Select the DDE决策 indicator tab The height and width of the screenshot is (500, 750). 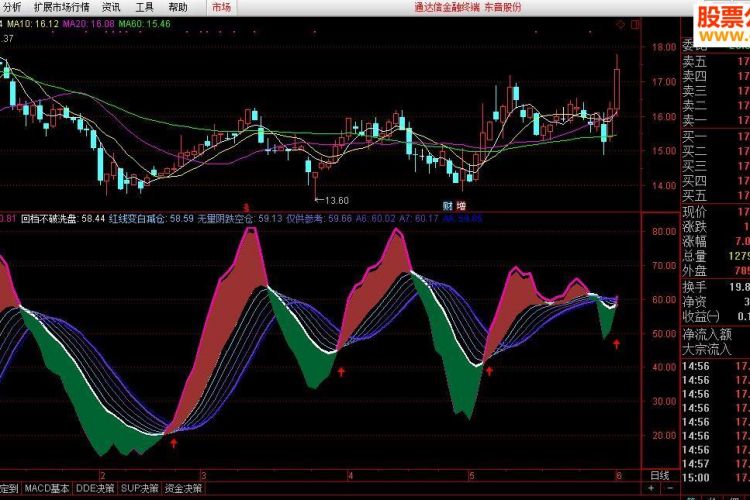(95, 489)
